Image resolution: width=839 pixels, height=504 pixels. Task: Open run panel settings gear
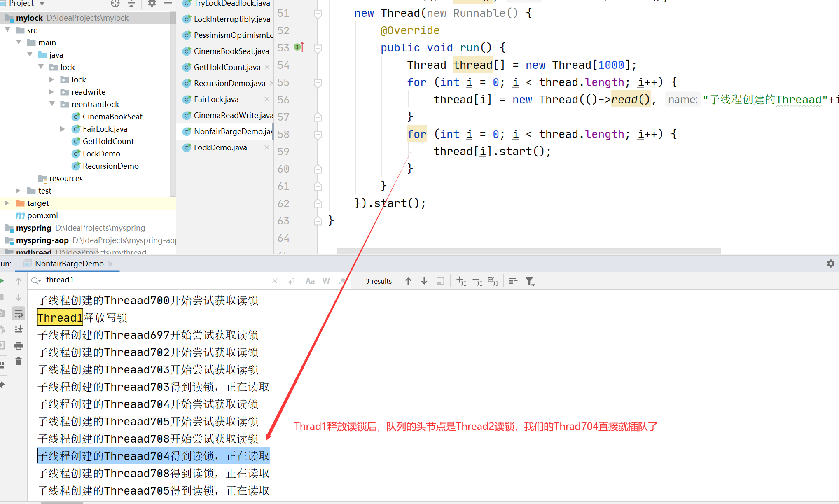click(830, 264)
